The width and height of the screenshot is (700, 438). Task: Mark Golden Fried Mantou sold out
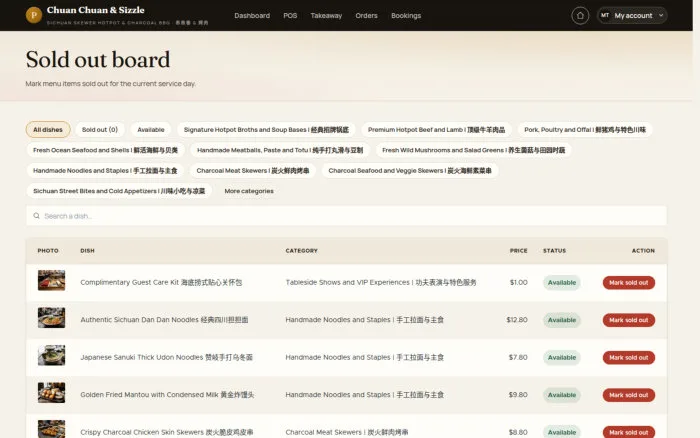[629, 395]
